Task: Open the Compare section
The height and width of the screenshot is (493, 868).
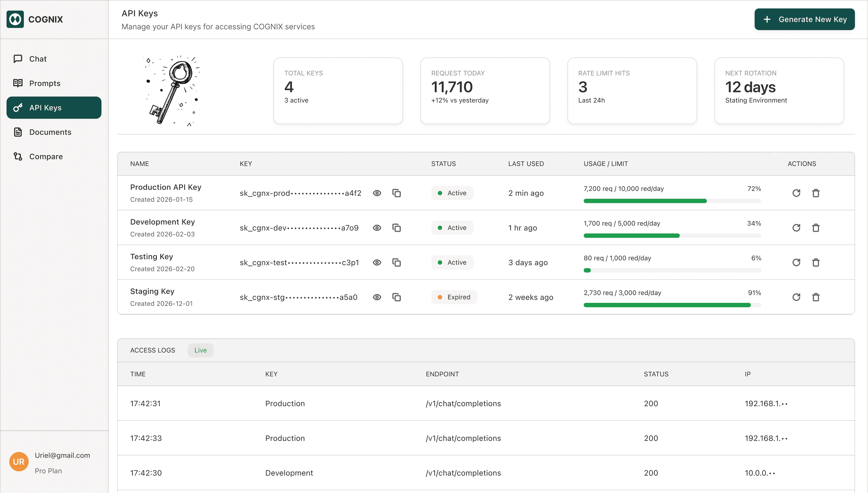Action: [x=46, y=156]
